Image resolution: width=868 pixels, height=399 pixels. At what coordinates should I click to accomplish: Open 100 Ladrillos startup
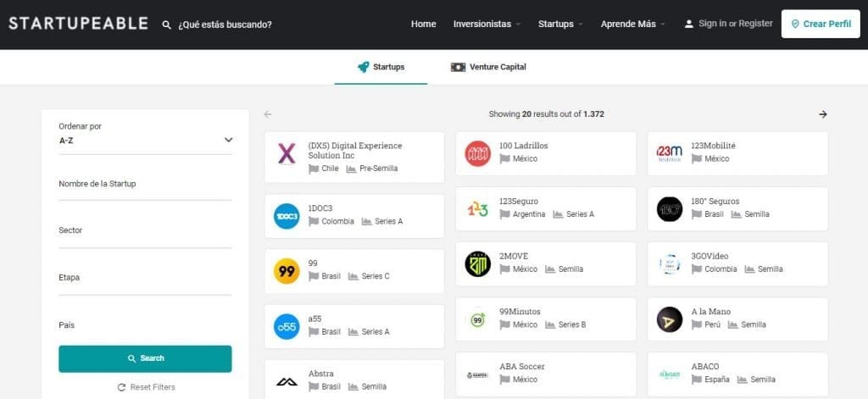tap(523, 146)
